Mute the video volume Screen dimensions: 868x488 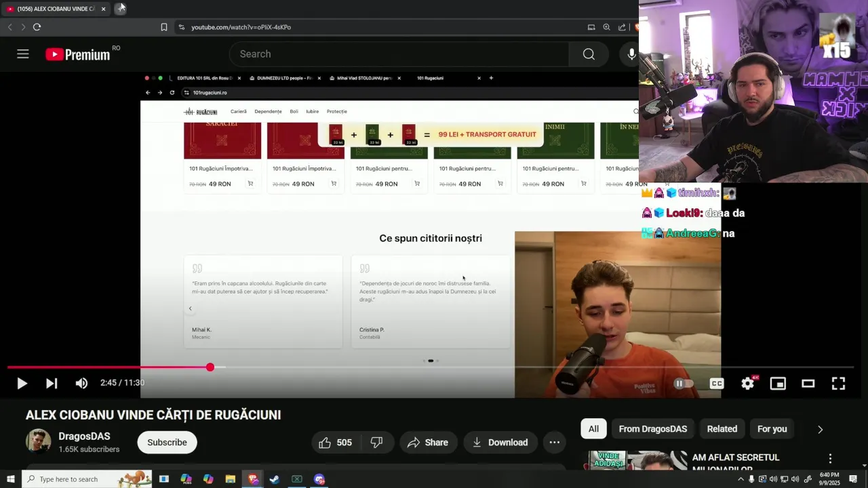click(x=81, y=384)
